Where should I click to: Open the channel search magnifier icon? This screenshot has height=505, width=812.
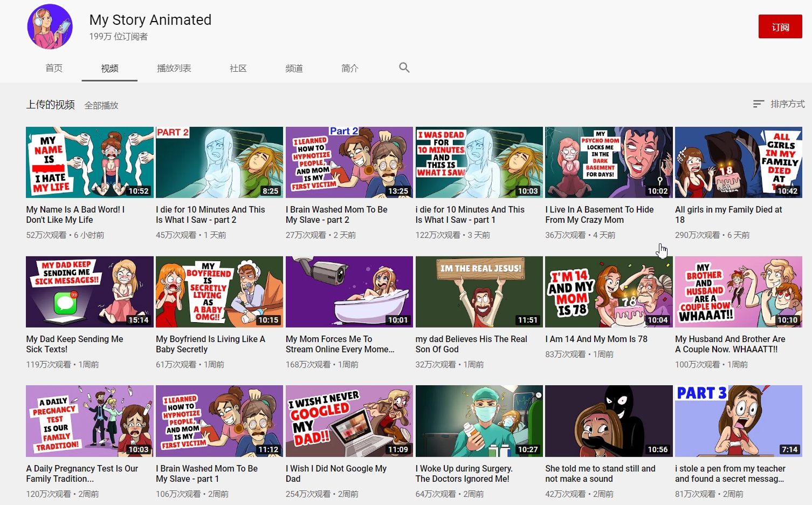[x=404, y=67]
